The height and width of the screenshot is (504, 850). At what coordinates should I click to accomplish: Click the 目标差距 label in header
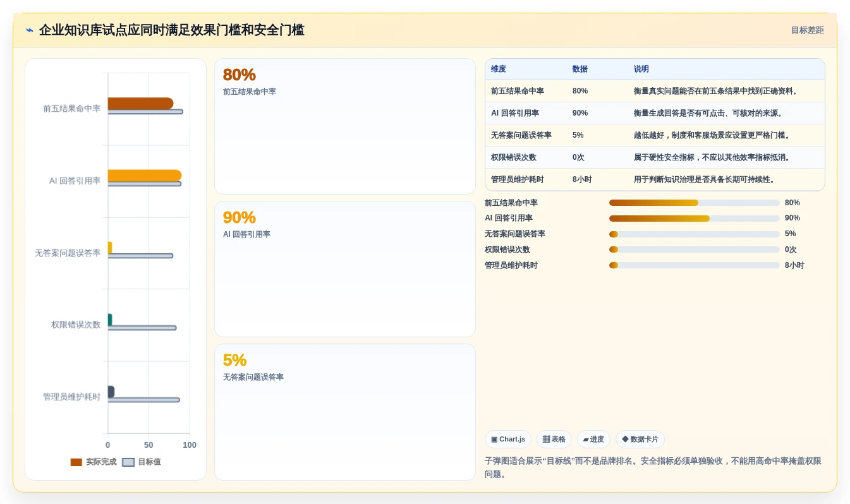[807, 30]
